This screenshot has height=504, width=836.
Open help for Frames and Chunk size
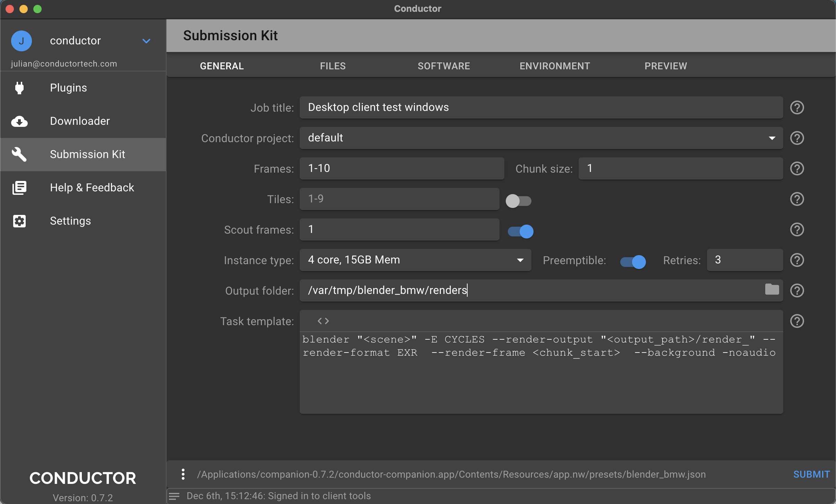point(797,168)
